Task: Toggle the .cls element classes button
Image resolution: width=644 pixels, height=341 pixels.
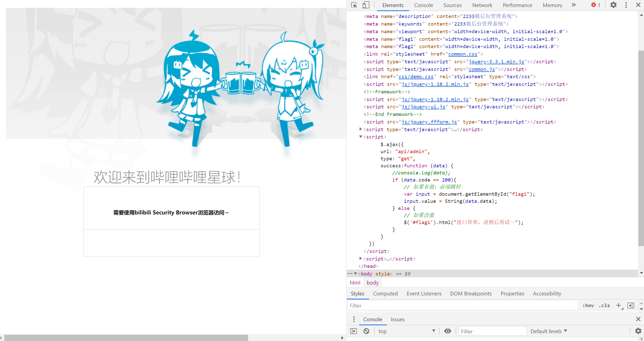Action: pyautogui.click(x=604, y=306)
